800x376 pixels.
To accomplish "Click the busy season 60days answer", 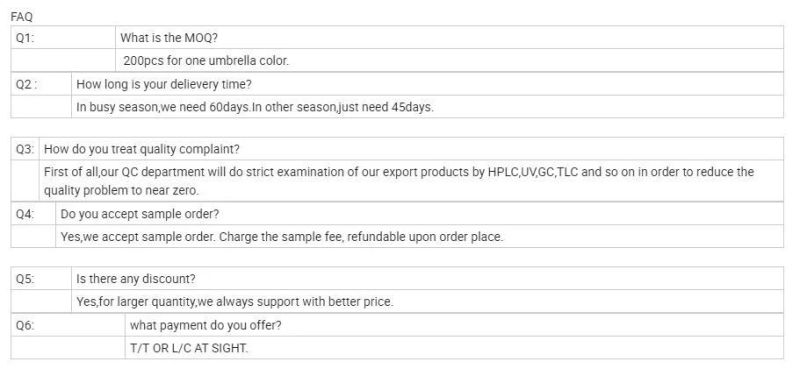I will click(x=254, y=108).
